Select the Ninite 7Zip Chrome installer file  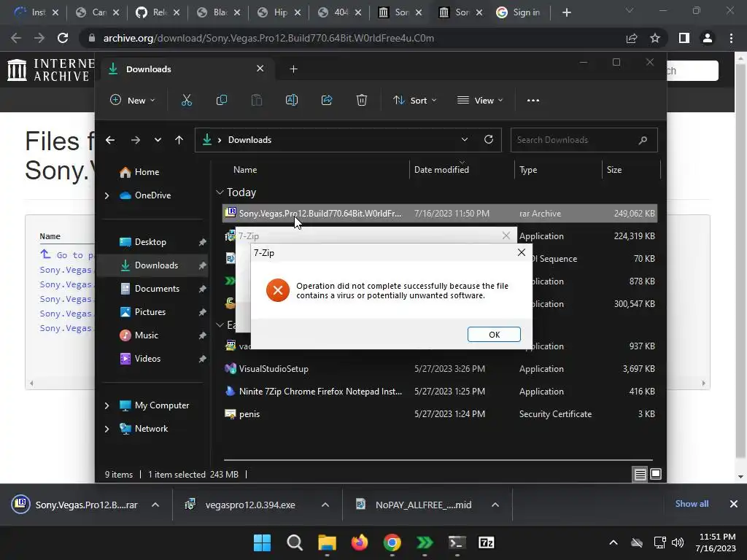[439, 392]
